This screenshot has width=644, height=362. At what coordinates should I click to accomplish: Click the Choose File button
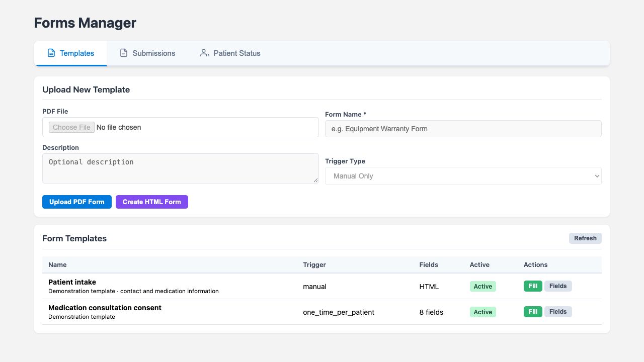(71, 127)
